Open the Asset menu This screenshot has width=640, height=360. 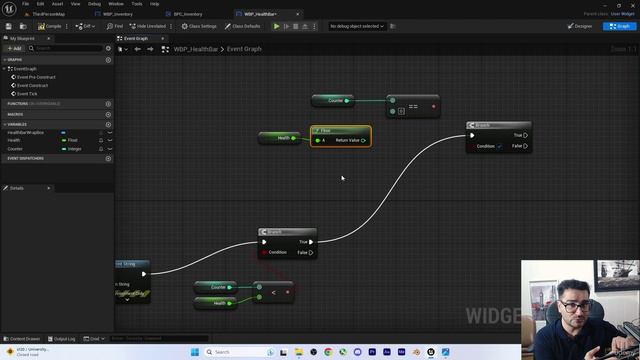tap(57, 4)
